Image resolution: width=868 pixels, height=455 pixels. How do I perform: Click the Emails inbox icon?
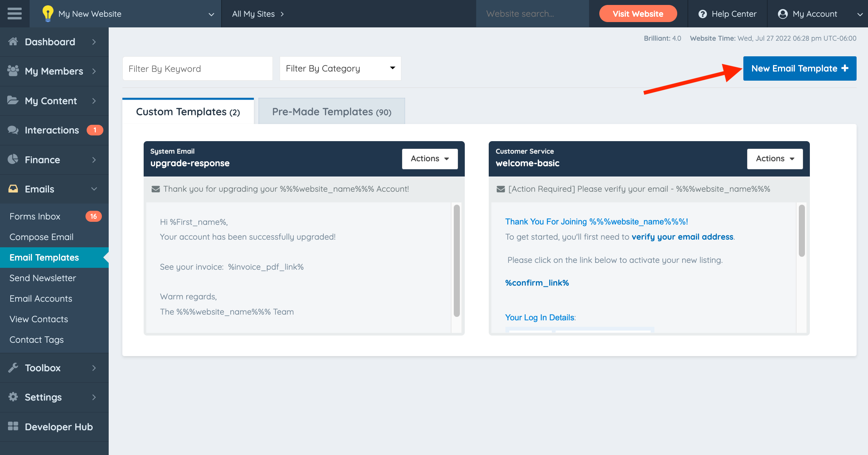(x=13, y=189)
